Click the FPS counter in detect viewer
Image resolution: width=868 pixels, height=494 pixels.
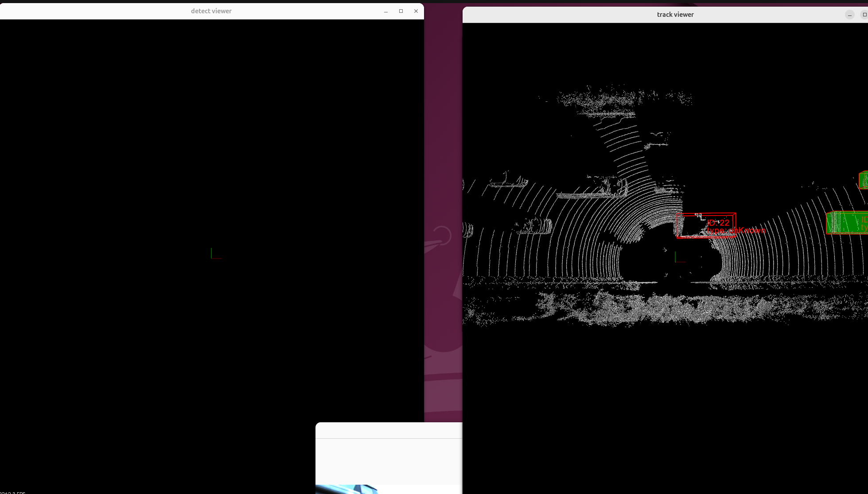(x=12, y=492)
